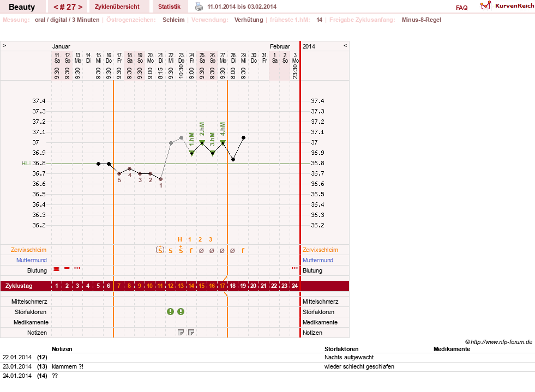Click the note entry 'klammern ?!'
The width and height of the screenshot is (535, 392).
tap(68, 366)
